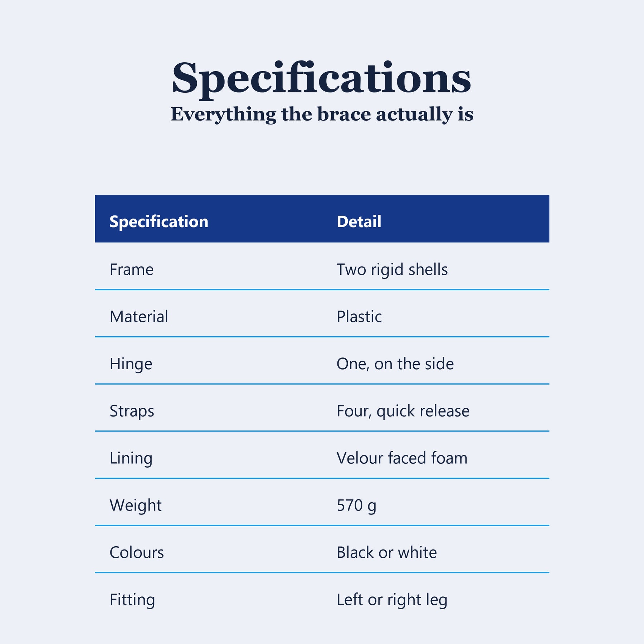The image size is (644, 644).
Task: Select the Weight row label
Action: pos(136,506)
